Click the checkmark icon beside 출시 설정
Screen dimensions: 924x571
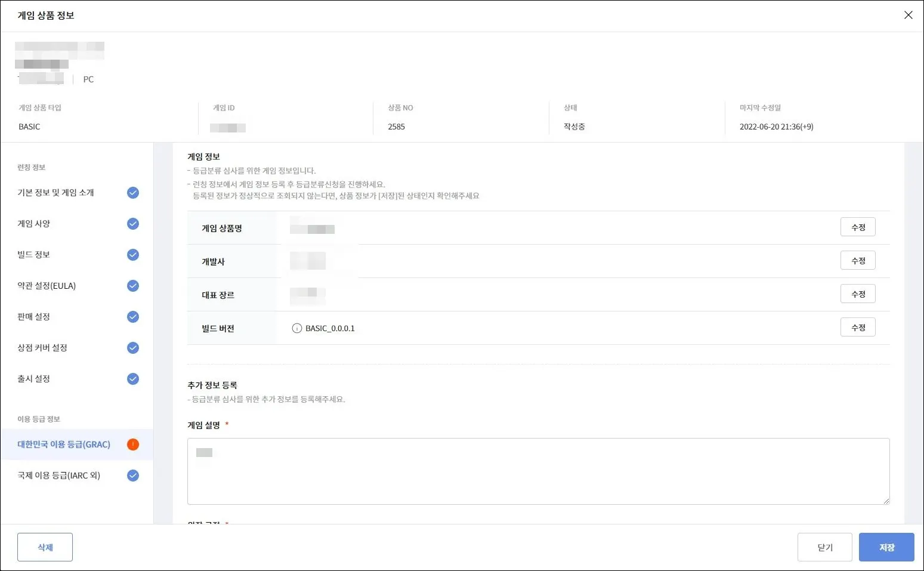click(133, 379)
